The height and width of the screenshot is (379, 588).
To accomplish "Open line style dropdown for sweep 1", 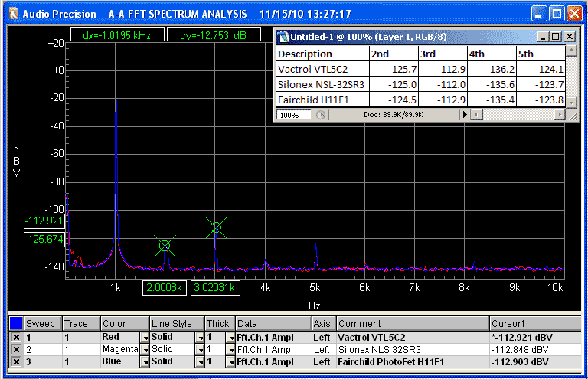I will point(201,338).
